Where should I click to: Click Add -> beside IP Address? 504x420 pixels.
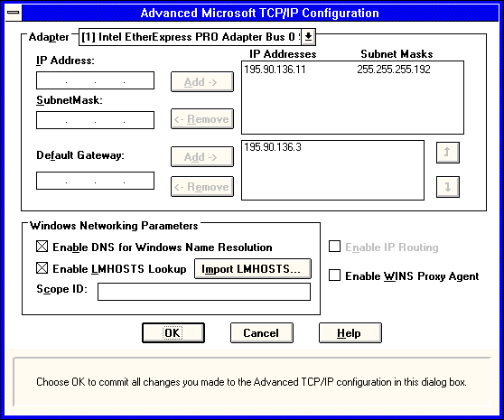201,81
